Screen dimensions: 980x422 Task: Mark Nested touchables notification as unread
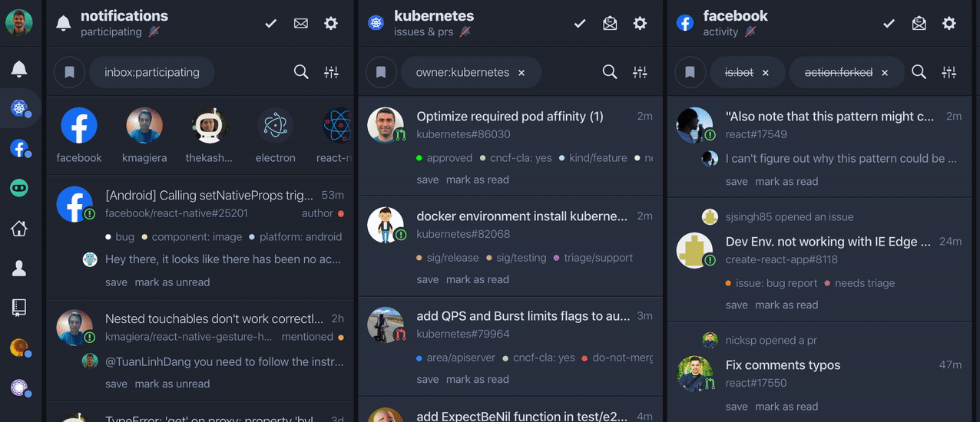point(172,384)
